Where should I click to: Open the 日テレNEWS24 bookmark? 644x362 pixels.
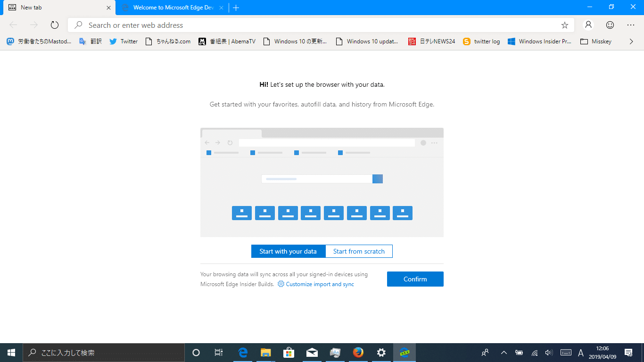coord(432,41)
